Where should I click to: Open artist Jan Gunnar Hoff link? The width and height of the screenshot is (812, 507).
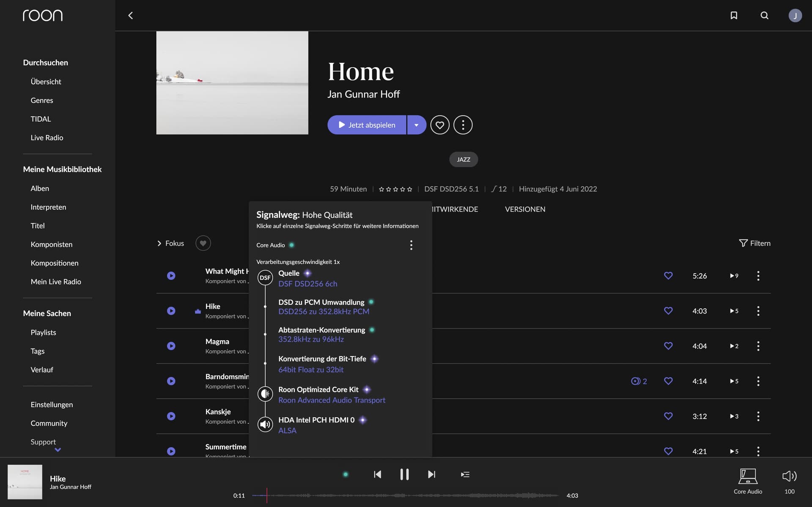(x=363, y=94)
